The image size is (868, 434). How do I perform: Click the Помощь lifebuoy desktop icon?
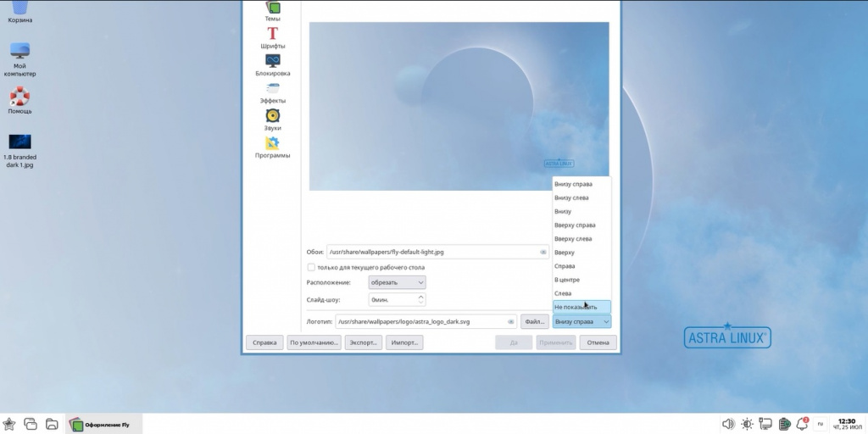coord(19,97)
